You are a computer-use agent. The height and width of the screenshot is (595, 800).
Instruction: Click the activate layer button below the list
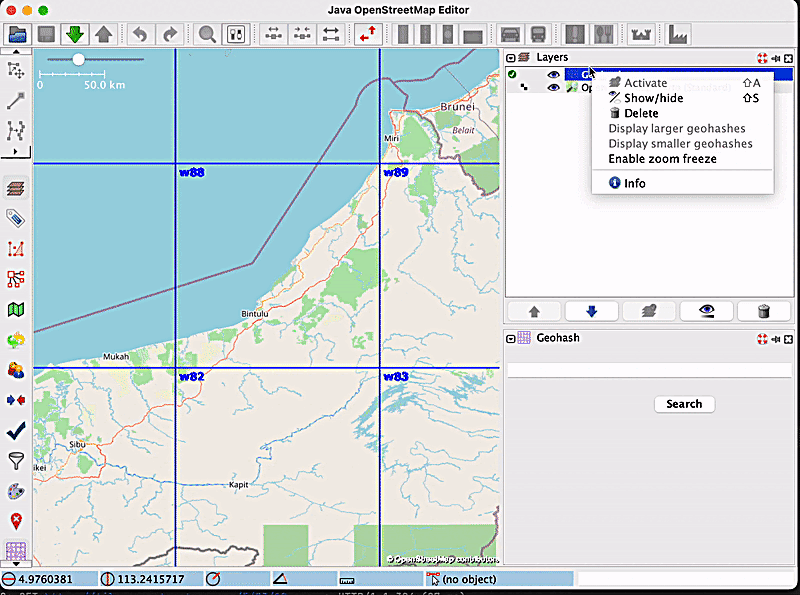click(x=649, y=311)
